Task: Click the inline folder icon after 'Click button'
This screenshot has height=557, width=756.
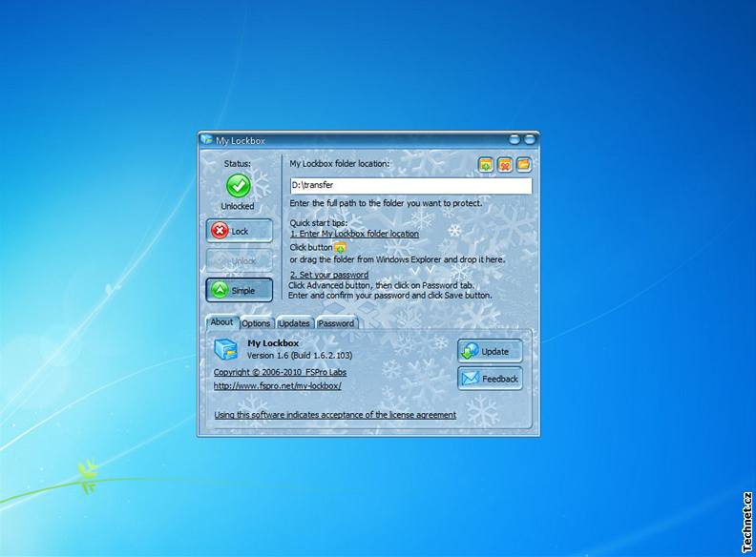Action: [x=341, y=248]
